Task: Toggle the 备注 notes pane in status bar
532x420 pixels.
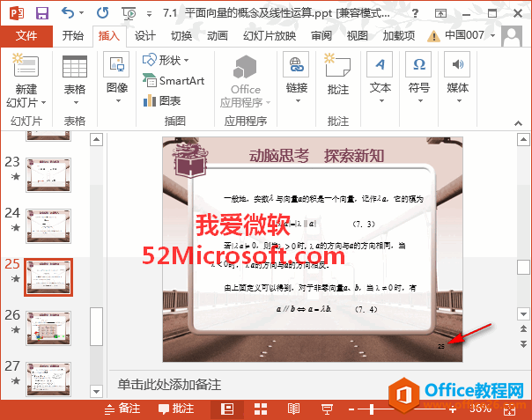Action: click(122, 409)
